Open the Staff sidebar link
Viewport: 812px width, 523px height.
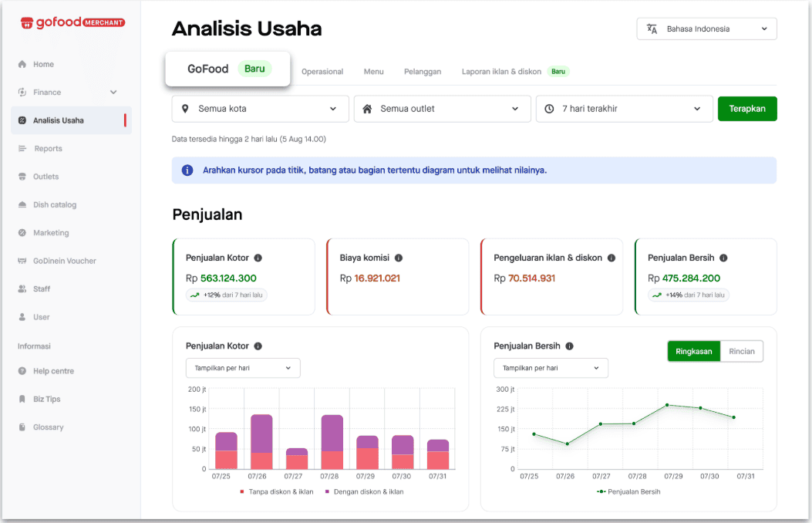coord(42,289)
